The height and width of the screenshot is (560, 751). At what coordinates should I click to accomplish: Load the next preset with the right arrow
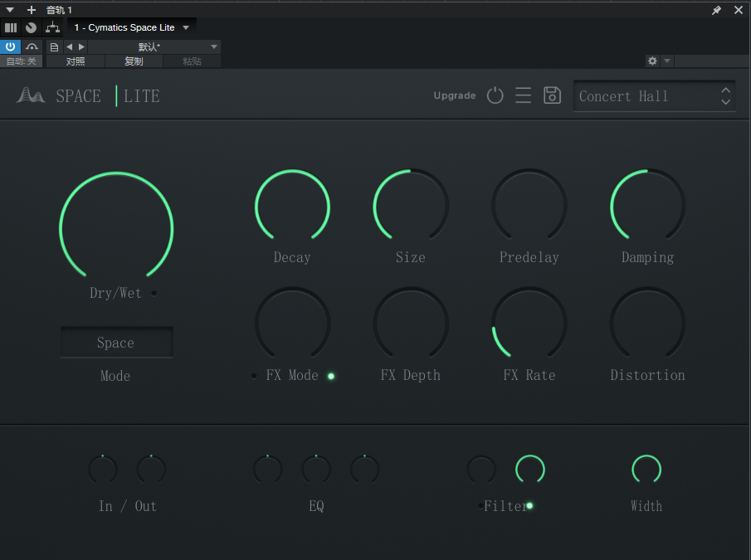coord(82,47)
